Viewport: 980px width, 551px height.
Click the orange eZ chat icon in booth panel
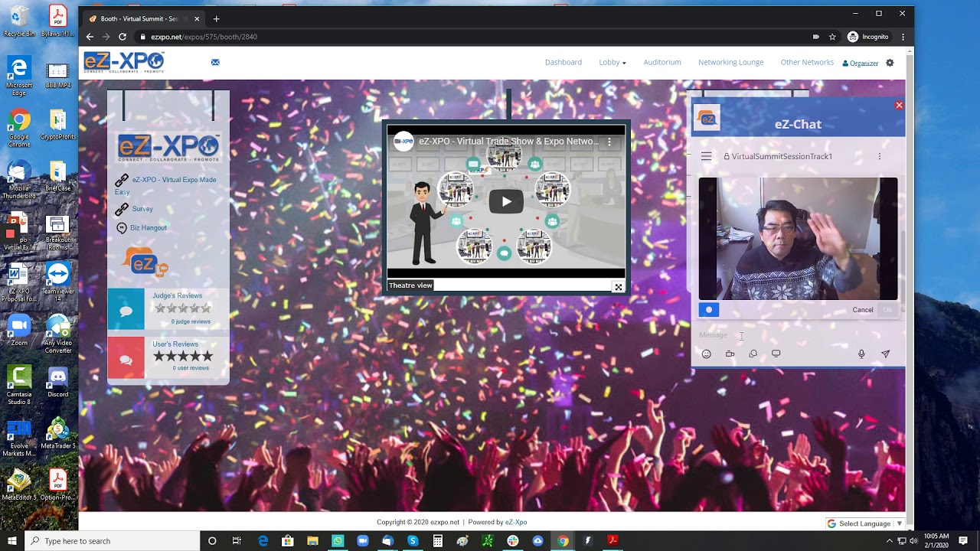[x=145, y=262]
